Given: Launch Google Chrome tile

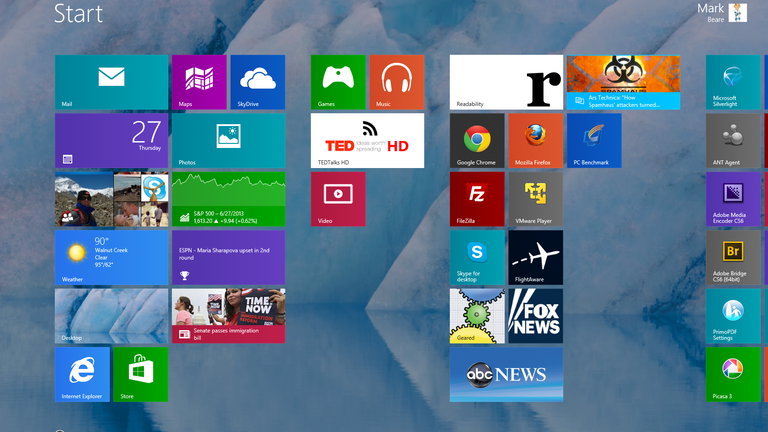Looking at the screenshot, I should point(477,141).
